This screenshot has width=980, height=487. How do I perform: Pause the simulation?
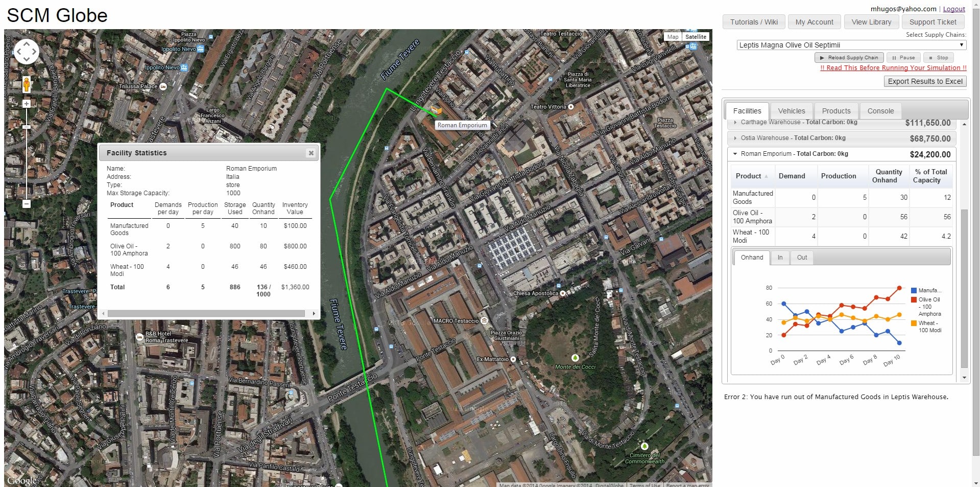pyautogui.click(x=903, y=58)
